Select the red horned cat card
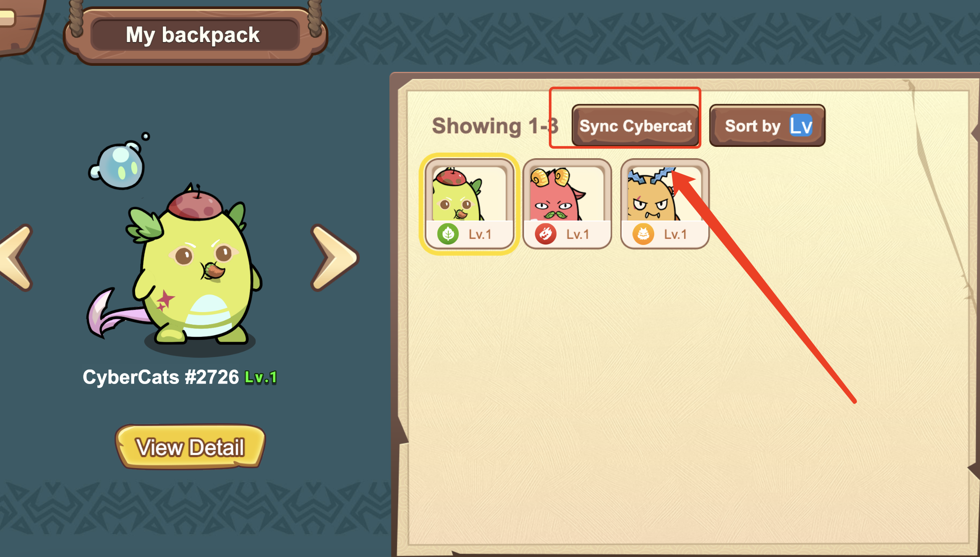Image resolution: width=980 pixels, height=557 pixels. pyautogui.click(x=567, y=204)
